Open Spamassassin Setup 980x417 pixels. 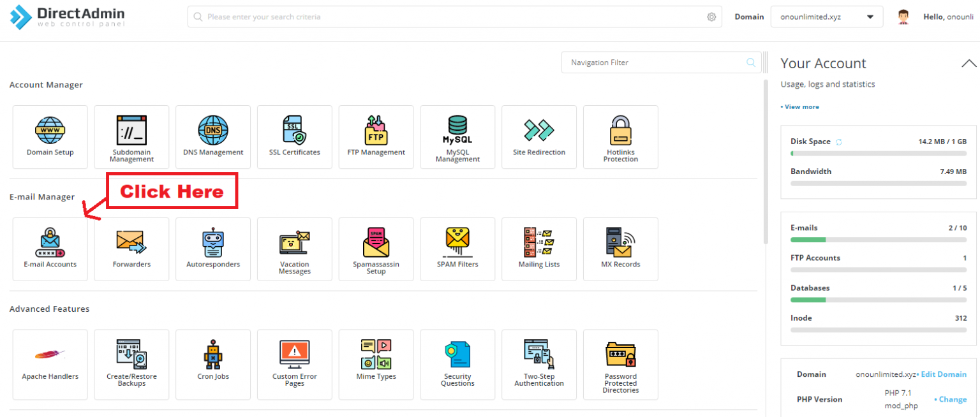point(376,249)
